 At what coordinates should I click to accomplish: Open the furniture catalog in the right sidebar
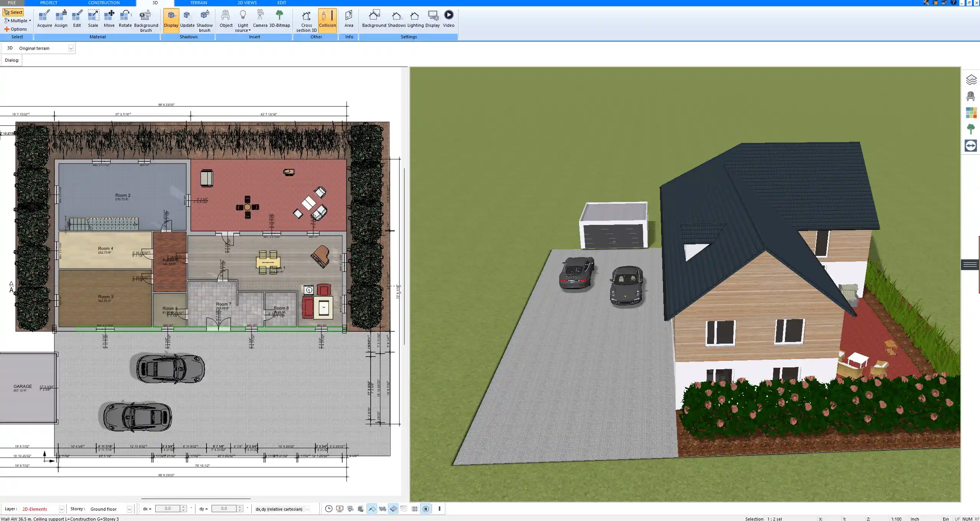click(971, 96)
